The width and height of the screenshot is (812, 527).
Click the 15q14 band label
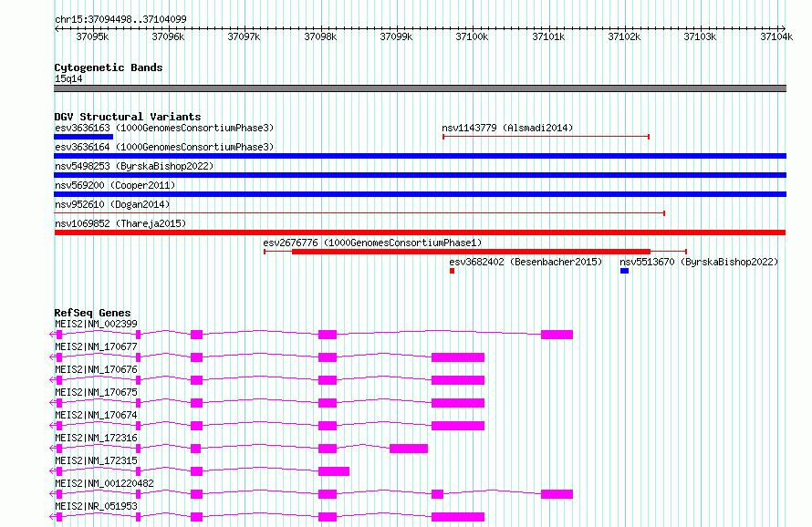68,78
